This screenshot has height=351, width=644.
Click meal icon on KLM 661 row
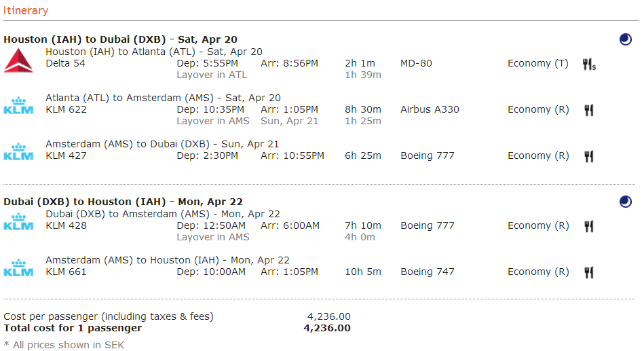tap(588, 272)
